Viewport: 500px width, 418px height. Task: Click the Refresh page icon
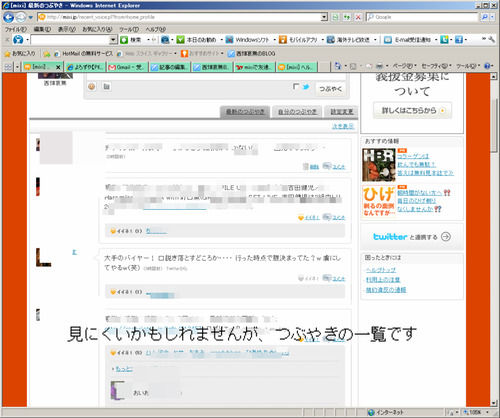pyautogui.click(x=347, y=17)
